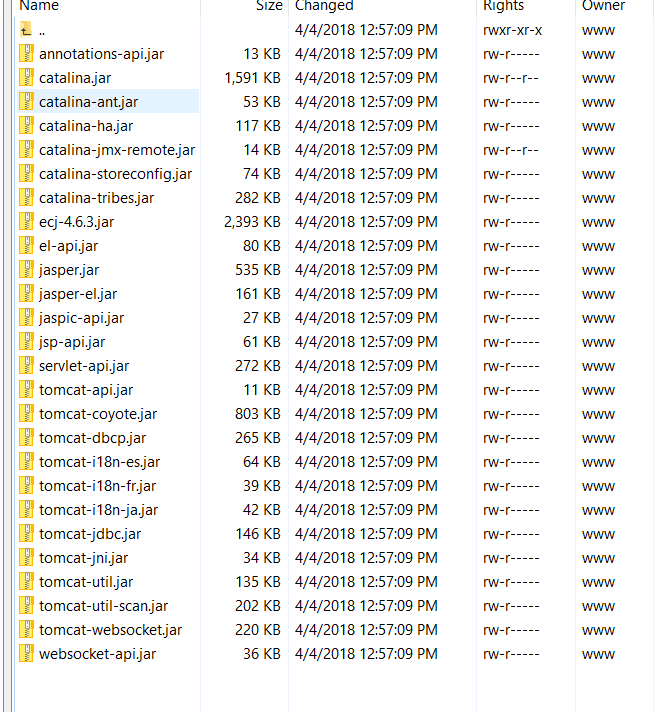Click the rwxr-xr-x rights of parent directory

coord(512,30)
